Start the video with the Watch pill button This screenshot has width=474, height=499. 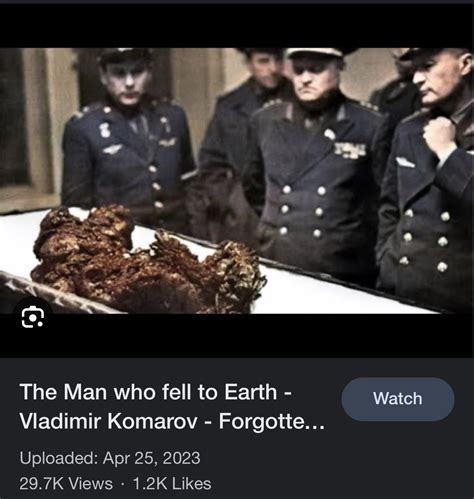click(x=398, y=399)
